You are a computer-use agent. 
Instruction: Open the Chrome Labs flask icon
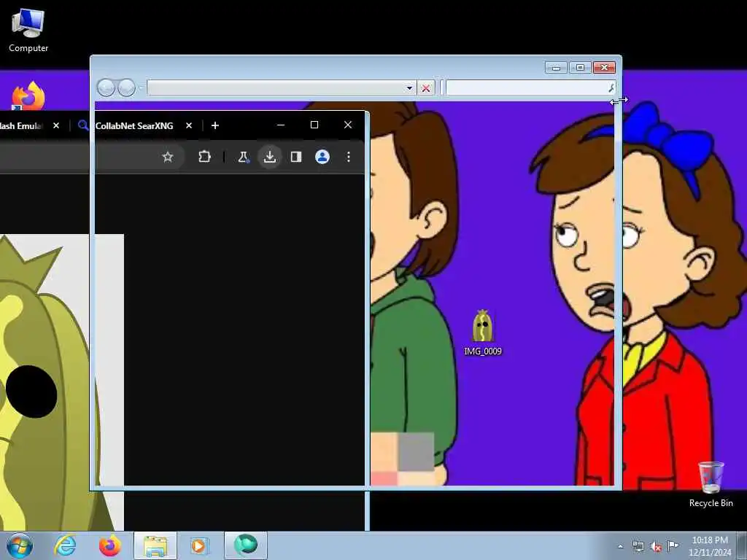click(x=244, y=157)
